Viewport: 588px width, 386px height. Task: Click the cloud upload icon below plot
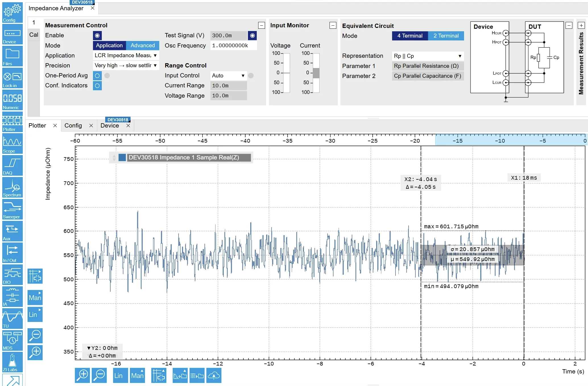[x=214, y=375]
